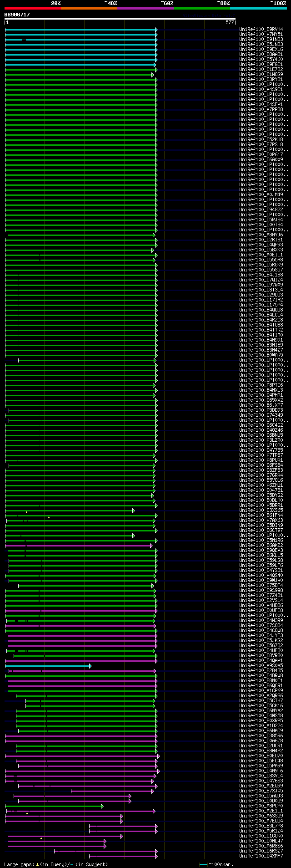Select hit label UniRef100_B0WAK5
This screenshot has height=868, width=291.
pyautogui.click(x=261, y=355)
